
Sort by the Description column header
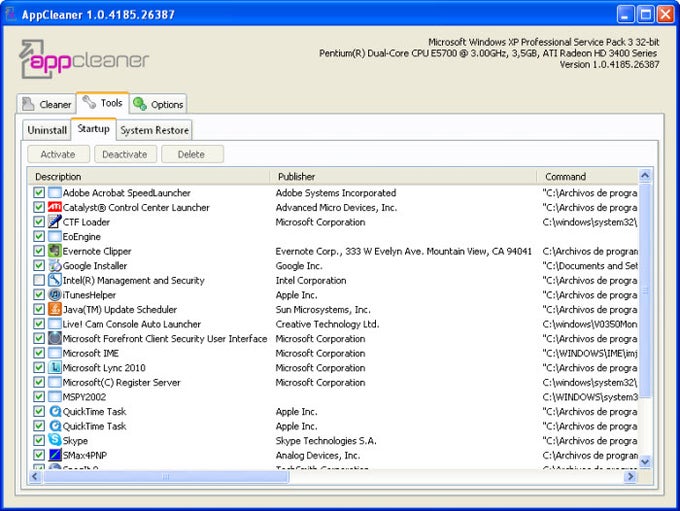click(149, 177)
